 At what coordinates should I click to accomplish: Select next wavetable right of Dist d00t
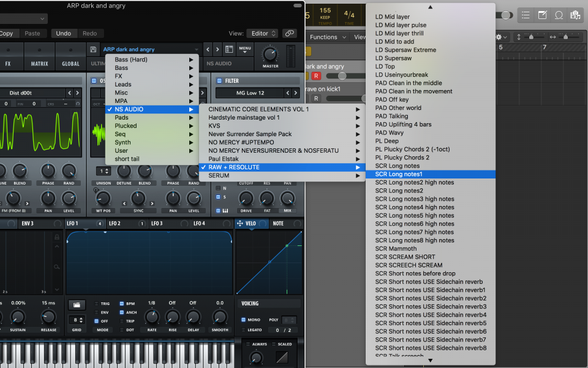(77, 93)
